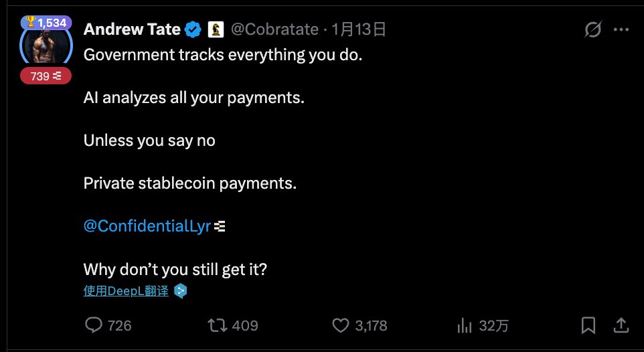Click the chess knight affiliation badge
644x352 pixels.
[x=216, y=29]
